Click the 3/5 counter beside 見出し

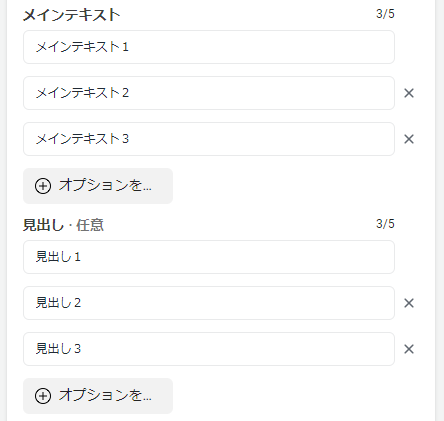point(385,223)
